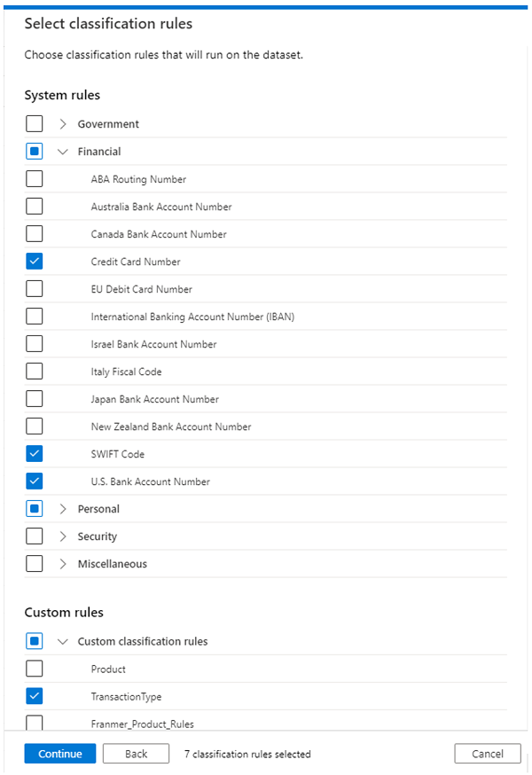Image resolution: width=532 pixels, height=775 pixels.
Task: Disable the SWIFT Code checkbox
Action: click(34, 453)
